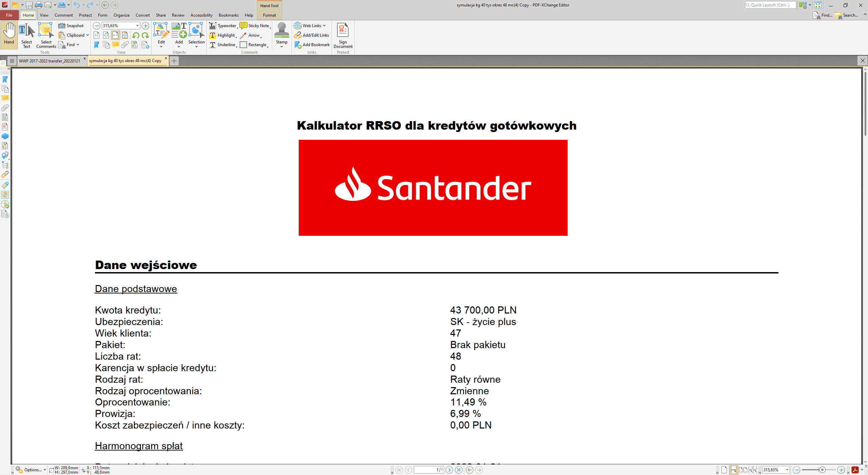
Task: Open the Format contextual tab
Action: (x=270, y=15)
